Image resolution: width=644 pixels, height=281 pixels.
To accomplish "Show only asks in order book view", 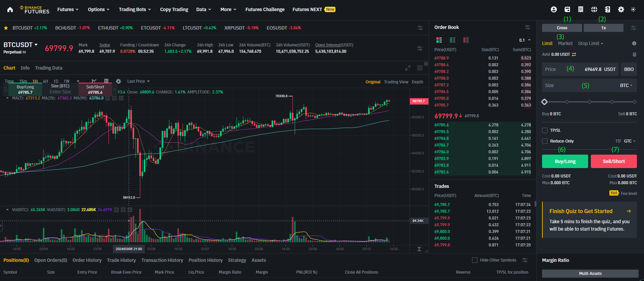I will pyautogui.click(x=466, y=40).
